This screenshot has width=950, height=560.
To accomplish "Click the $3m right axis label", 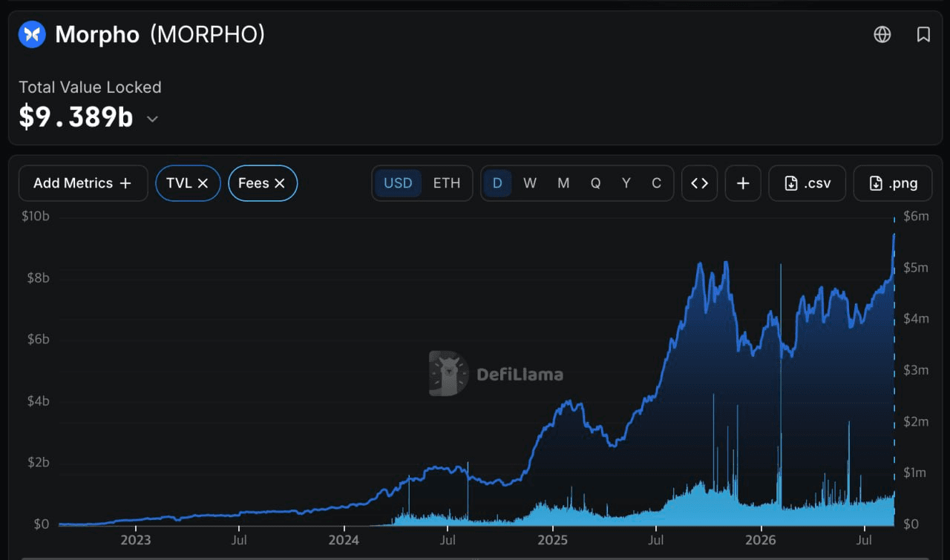I will [x=916, y=370].
